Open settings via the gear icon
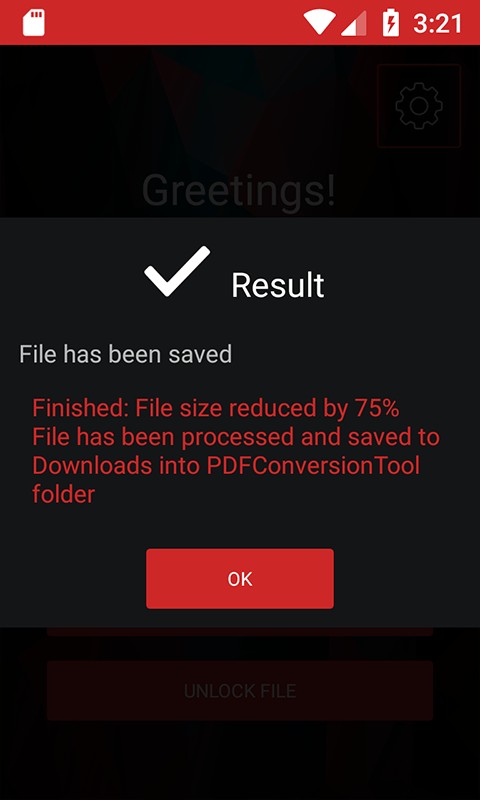 [x=419, y=106]
